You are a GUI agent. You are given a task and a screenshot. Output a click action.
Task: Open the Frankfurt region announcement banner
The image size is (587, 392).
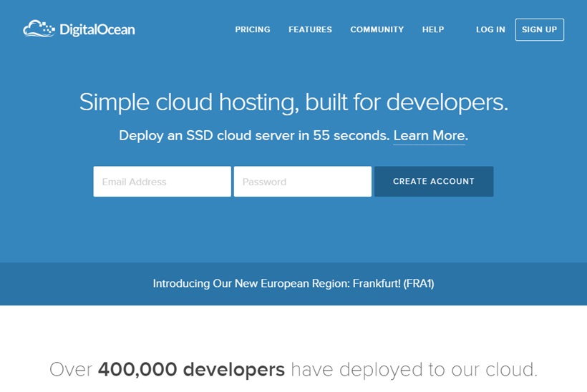[293, 283]
